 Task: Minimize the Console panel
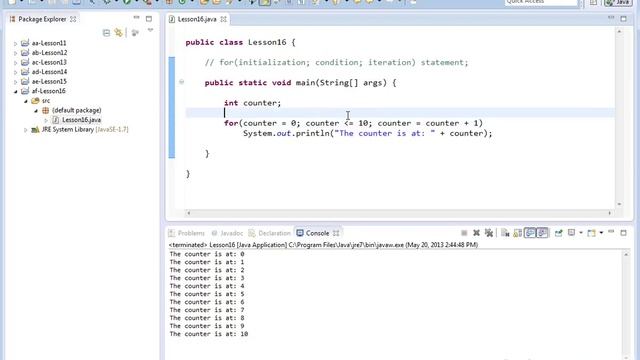pos(611,232)
